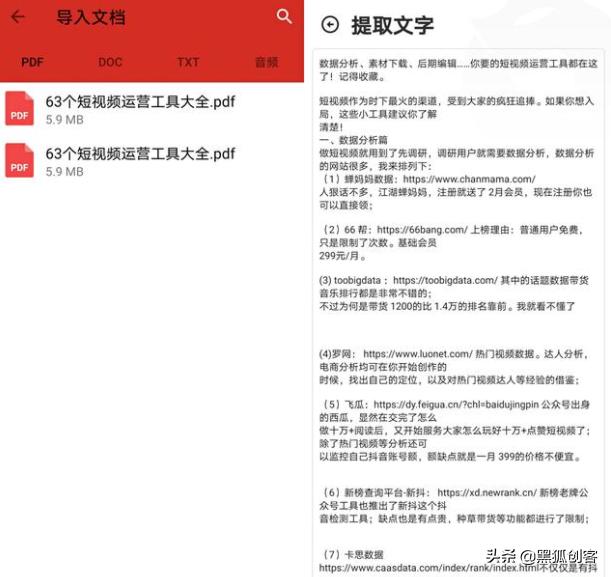Switch to the PDF tab
This screenshot has height=577, width=611.
click(32, 62)
